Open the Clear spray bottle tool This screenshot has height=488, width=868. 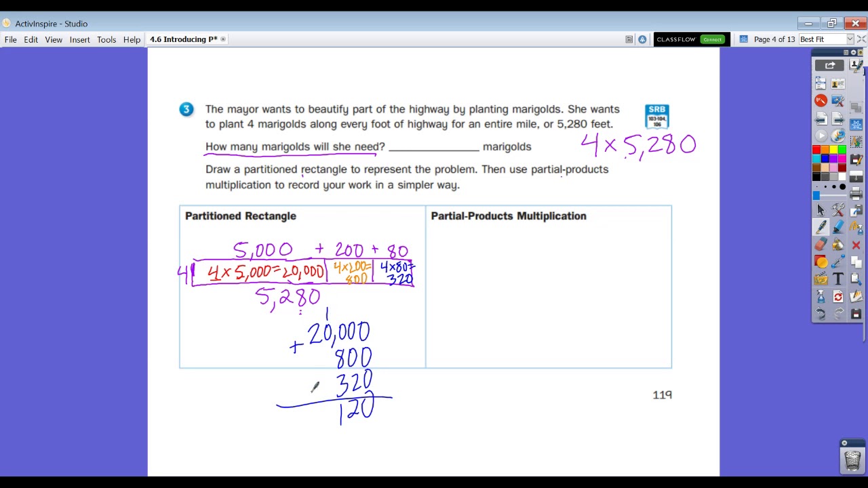(x=821, y=297)
